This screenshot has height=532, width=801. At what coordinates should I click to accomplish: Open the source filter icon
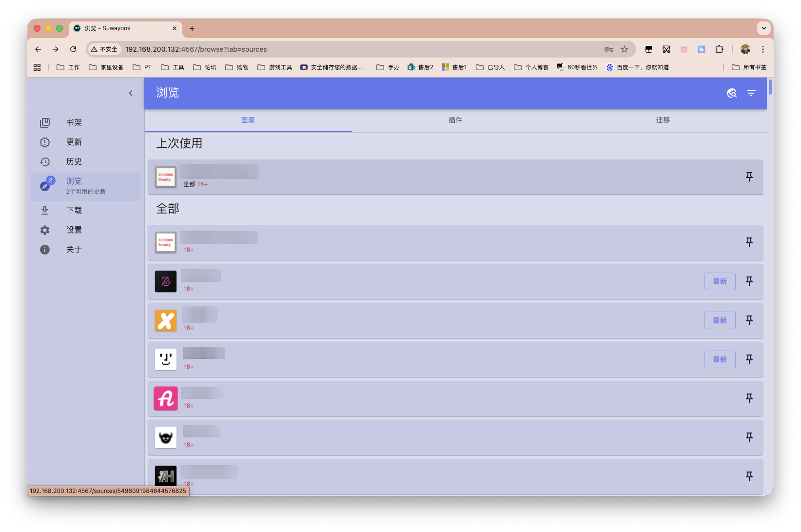click(x=751, y=93)
